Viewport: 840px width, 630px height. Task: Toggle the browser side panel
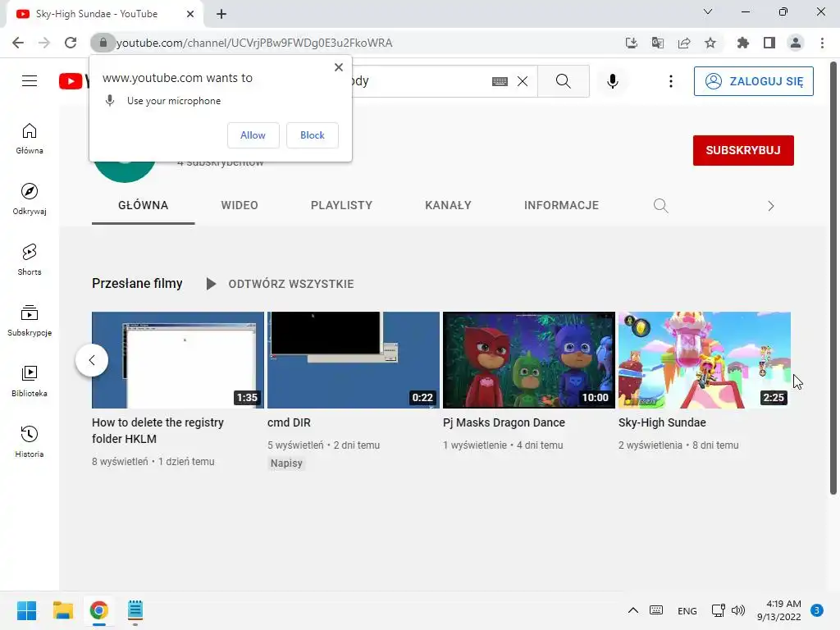point(769,43)
